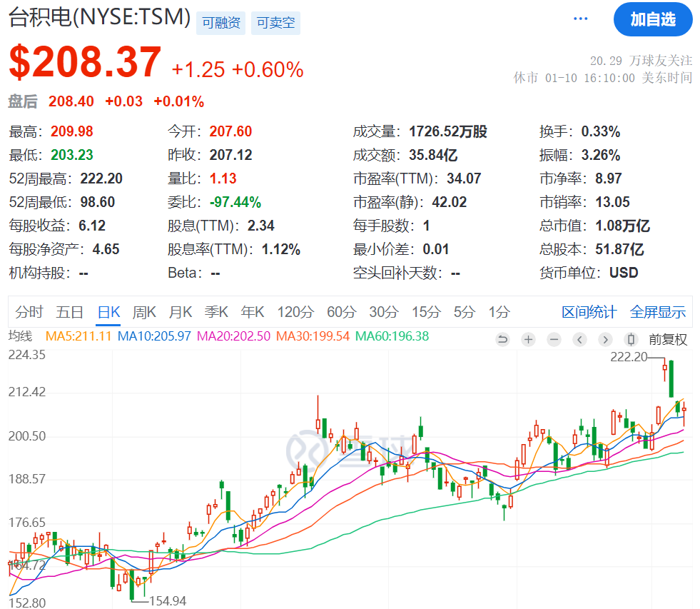Zoom in chart with plus icon
The width and height of the screenshot is (700, 609).
(528, 340)
